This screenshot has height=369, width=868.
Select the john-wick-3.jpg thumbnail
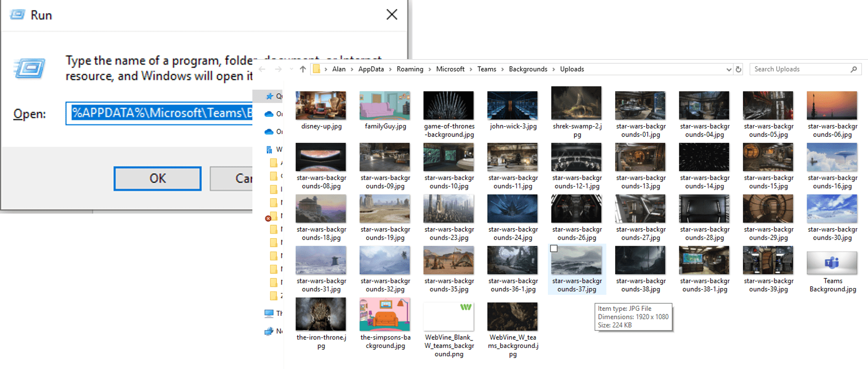(512, 105)
